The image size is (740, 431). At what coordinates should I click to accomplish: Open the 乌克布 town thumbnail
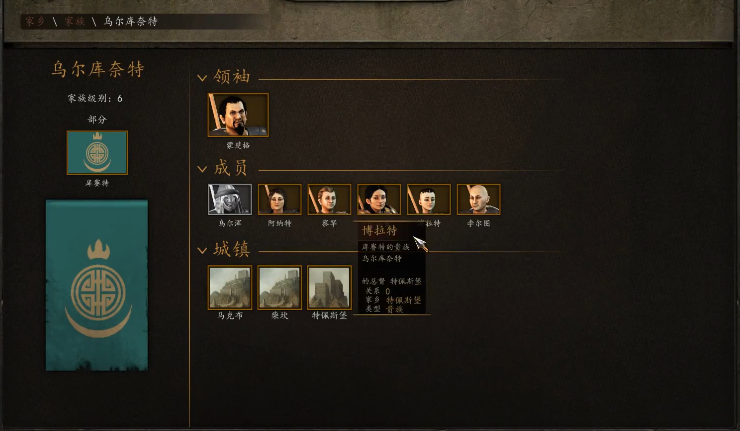click(x=230, y=287)
